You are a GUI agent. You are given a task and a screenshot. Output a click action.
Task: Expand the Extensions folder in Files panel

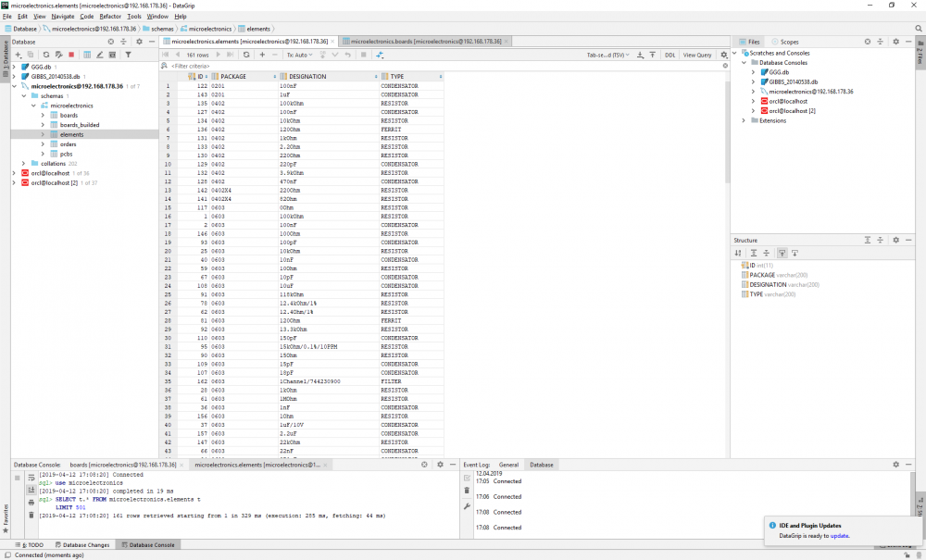coord(744,120)
